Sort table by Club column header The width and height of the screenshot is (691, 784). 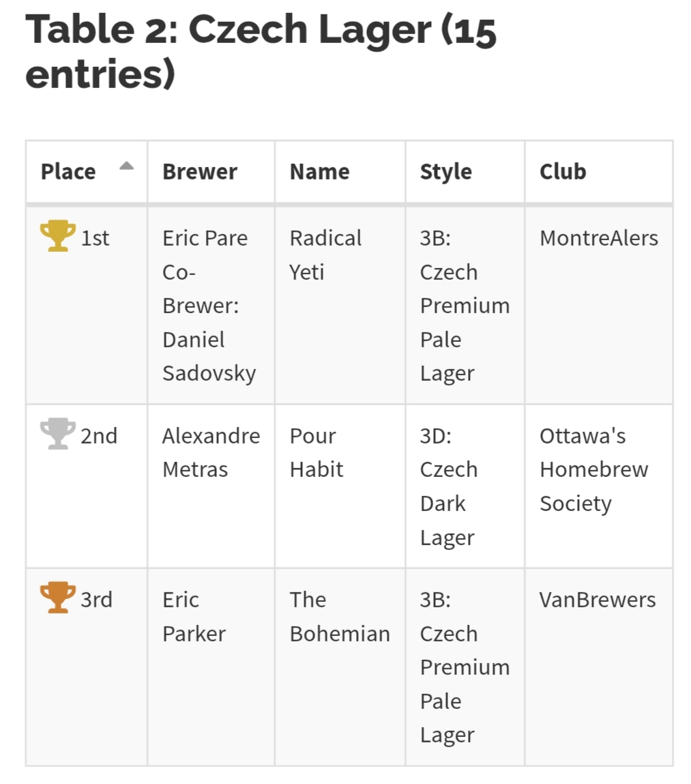point(562,172)
